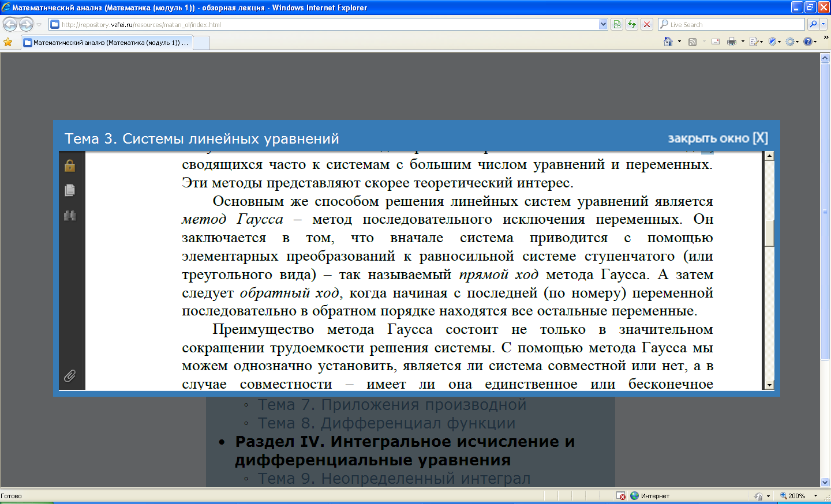This screenshot has height=504, width=831.
Task: Click heading Раздел IV. Интегральное исчисление
Action: (x=405, y=451)
